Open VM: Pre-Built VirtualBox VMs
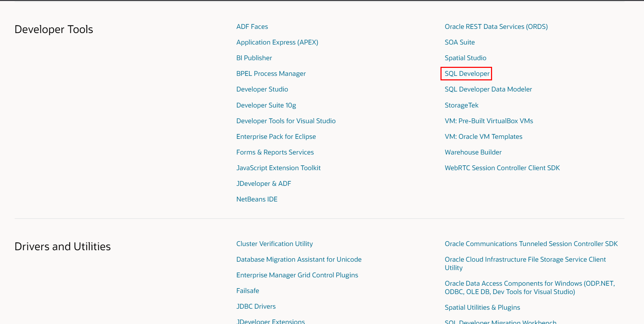Screen dimensions: 644x324 coord(489,121)
